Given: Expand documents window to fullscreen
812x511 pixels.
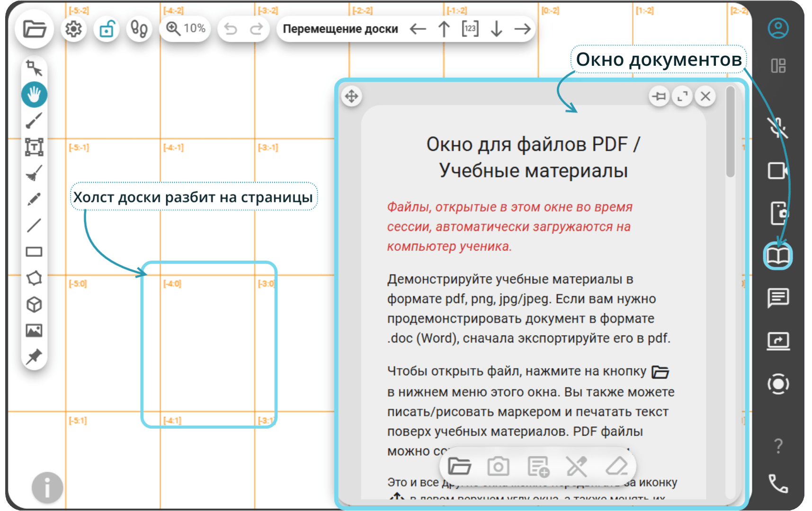Looking at the screenshot, I should click(682, 97).
